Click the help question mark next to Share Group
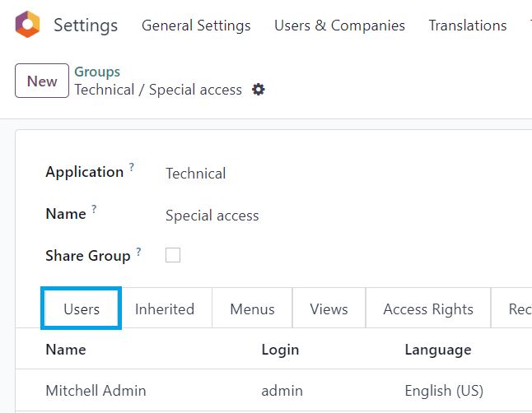The height and width of the screenshot is (413, 532). tap(138, 252)
